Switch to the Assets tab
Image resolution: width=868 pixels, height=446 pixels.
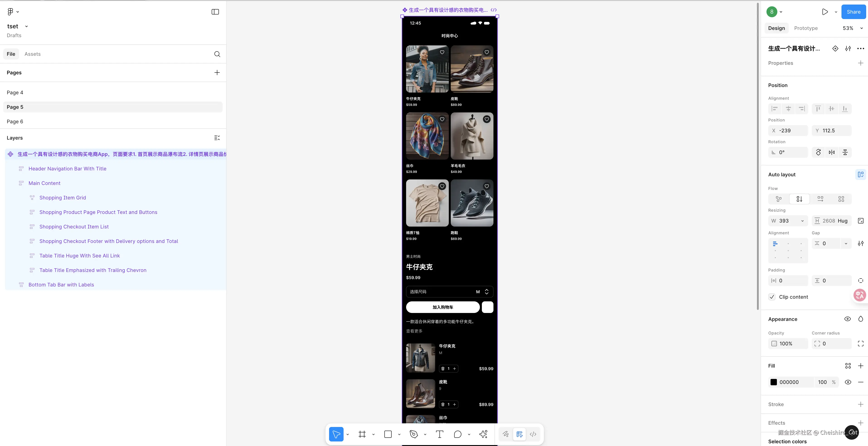[x=32, y=54]
